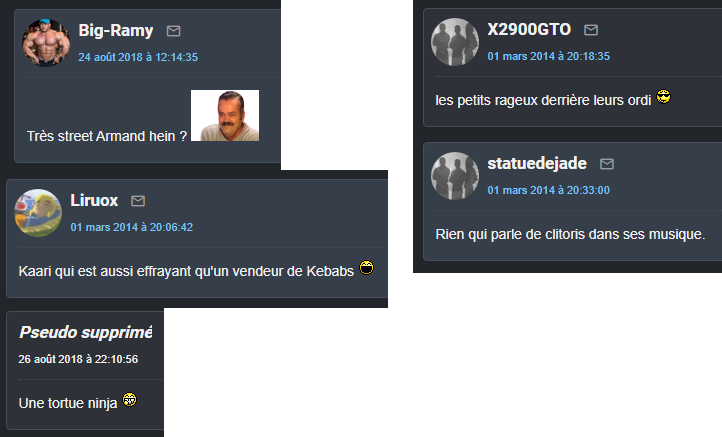Image resolution: width=722 pixels, height=437 pixels.
Task: Open permalink 01 mars 2014 à 20:06:42
Action: coord(132,227)
